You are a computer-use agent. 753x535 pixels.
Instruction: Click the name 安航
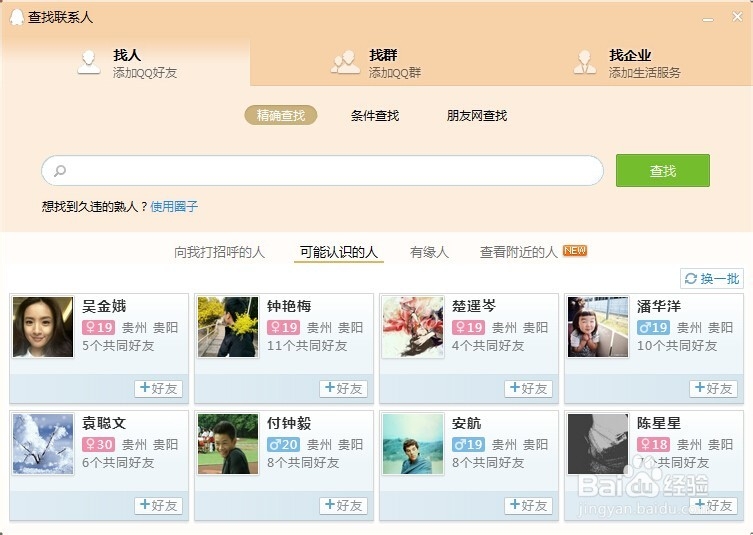tap(466, 424)
